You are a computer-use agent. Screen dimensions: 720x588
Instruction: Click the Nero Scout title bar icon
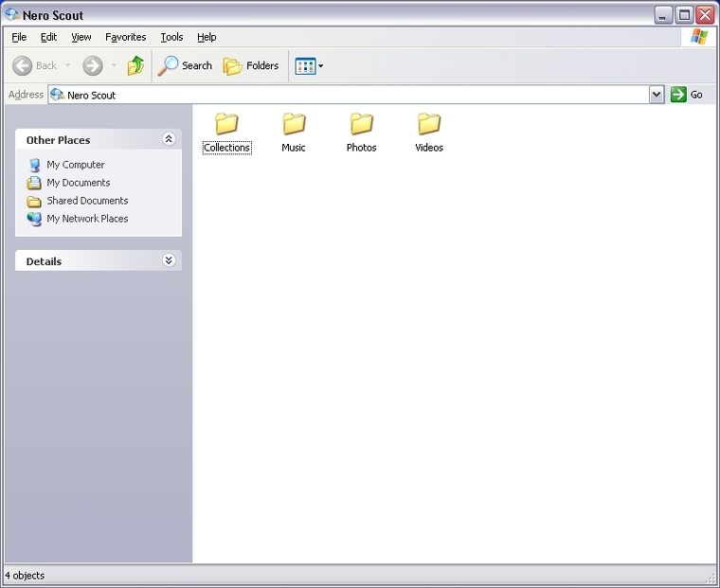[x=12, y=15]
